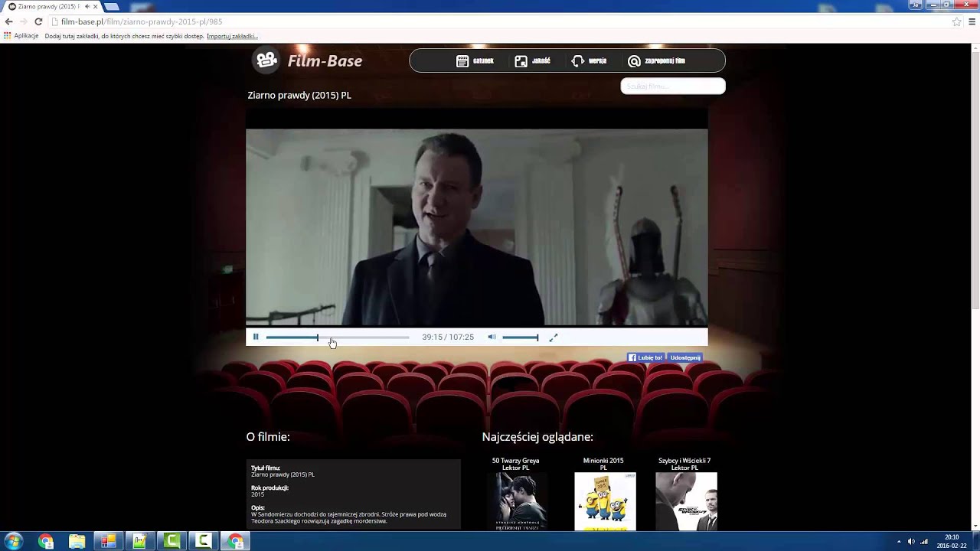Click the 'Minionki 2015 PL' title link
Image resolution: width=980 pixels, height=551 pixels.
603,464
